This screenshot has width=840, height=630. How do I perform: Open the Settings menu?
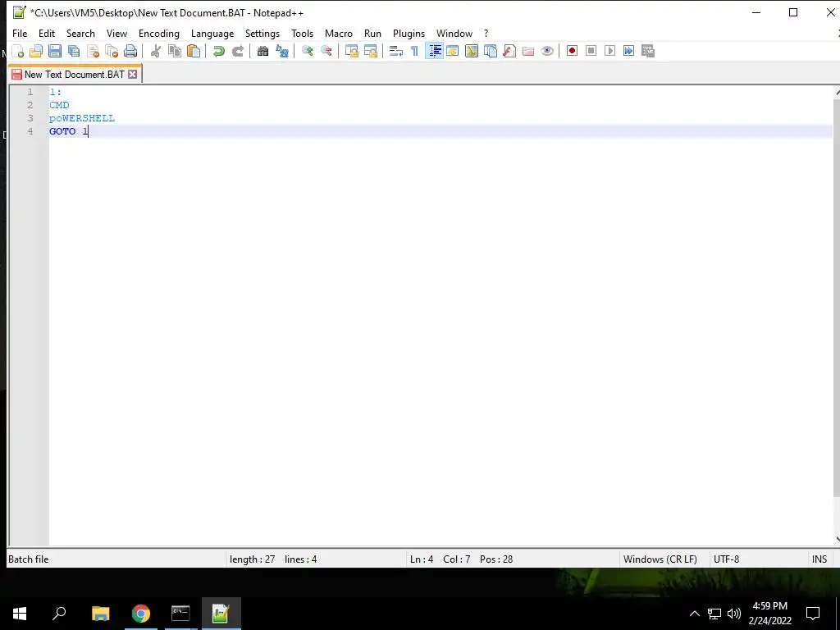(262, 33)
